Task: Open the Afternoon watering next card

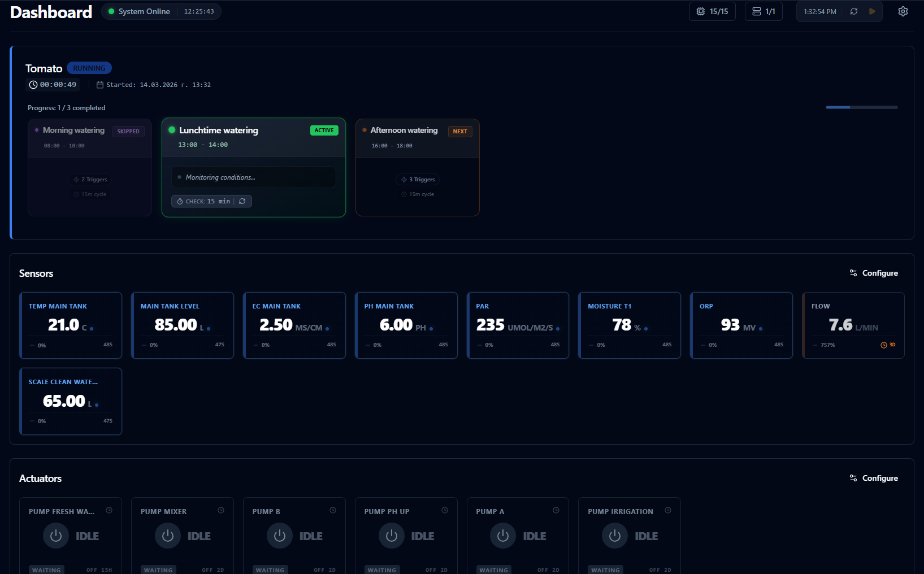Action: click(418, 167)
